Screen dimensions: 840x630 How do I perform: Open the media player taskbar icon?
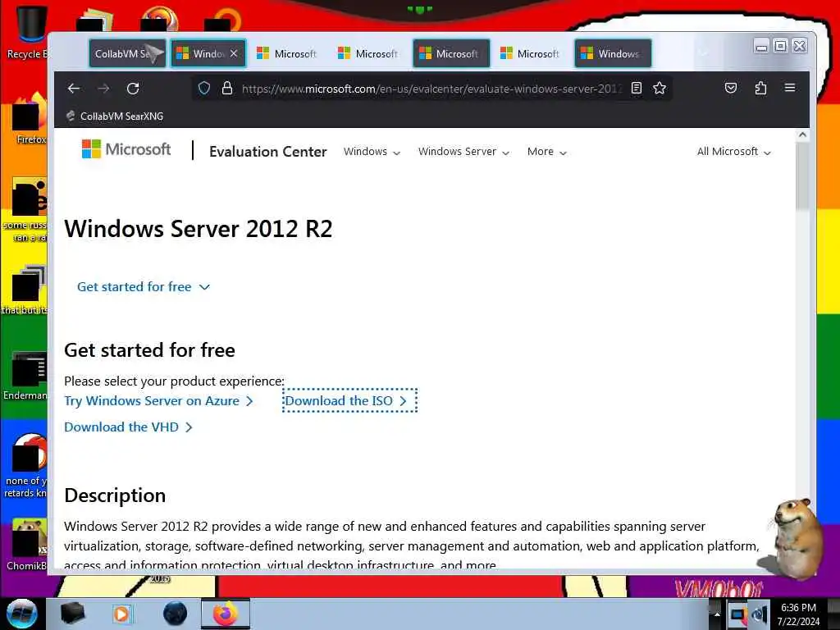click(x=121, y=614)
